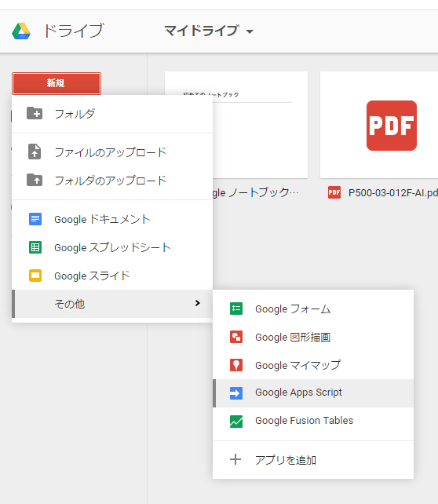Select Google Apps Script entry

313,393
